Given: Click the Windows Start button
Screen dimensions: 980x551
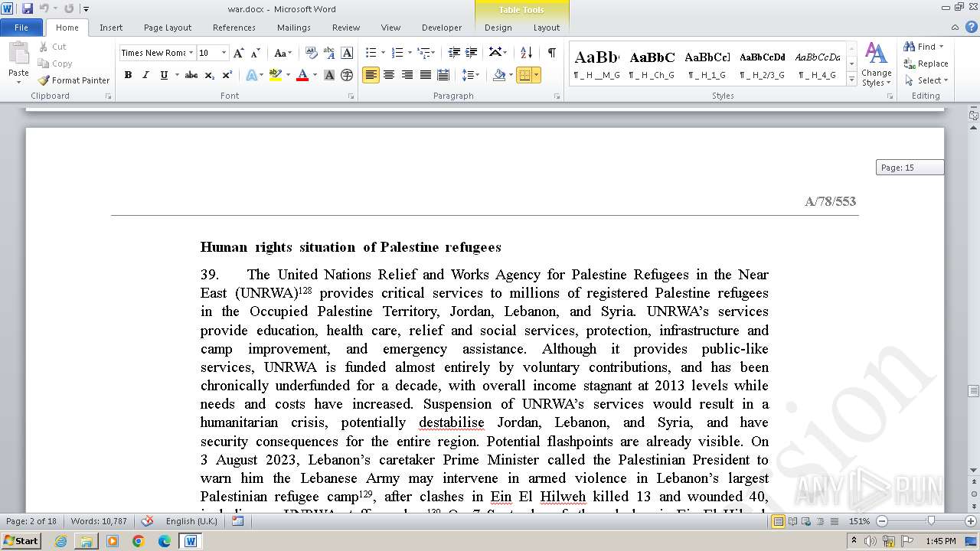Looking at the screenshot, I should [x=21, y=540].
